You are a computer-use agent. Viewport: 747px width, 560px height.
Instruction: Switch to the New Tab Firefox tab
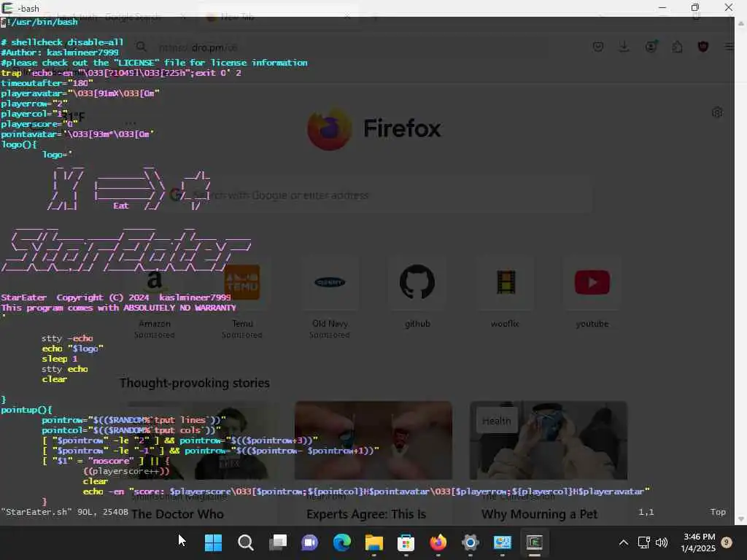[279, 17]
